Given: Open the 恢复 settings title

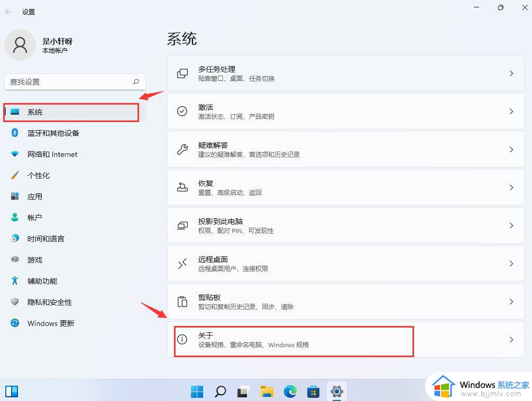Looking at the screenshot, I should (206, 183).
